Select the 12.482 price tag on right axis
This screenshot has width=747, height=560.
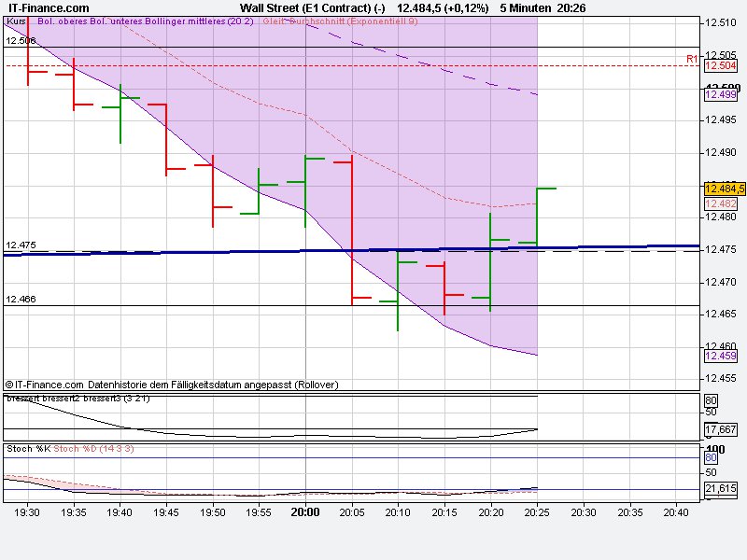[719, 202]
